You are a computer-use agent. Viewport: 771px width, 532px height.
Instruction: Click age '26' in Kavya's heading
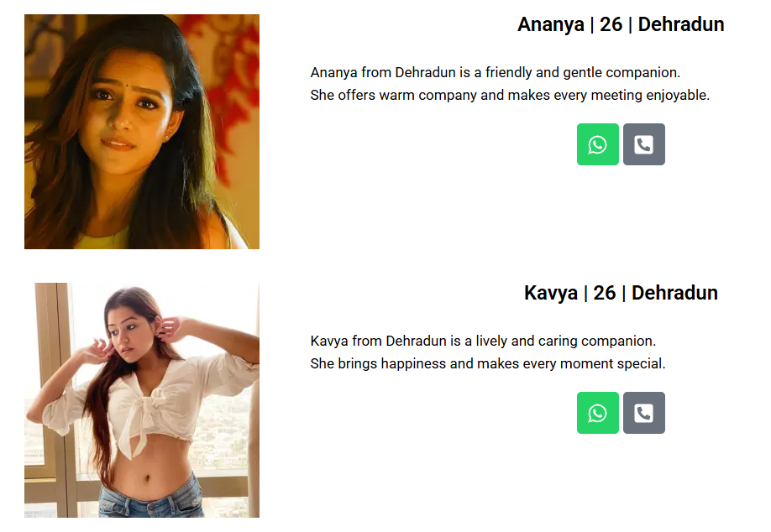(605, 293)
